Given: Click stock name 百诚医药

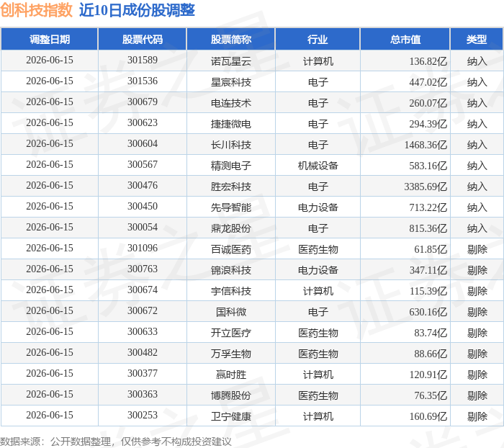Looking at the screenshot, I should (231, 249).
